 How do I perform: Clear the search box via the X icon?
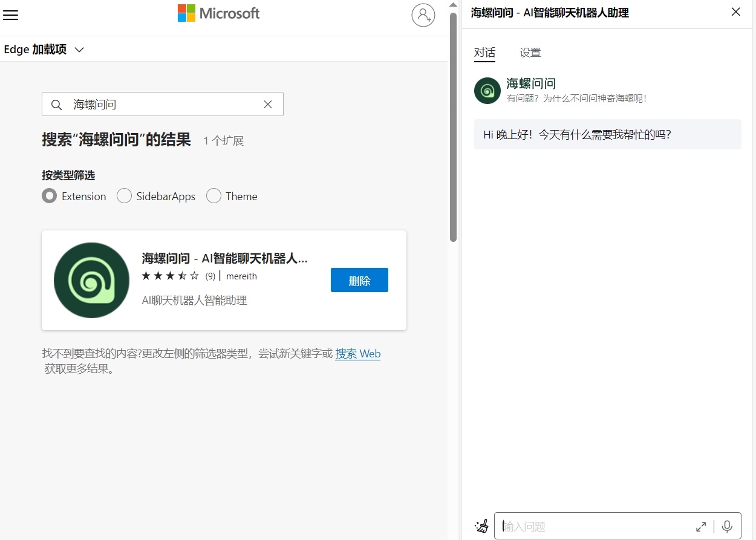pyautogui.click(x=268, y=104)
